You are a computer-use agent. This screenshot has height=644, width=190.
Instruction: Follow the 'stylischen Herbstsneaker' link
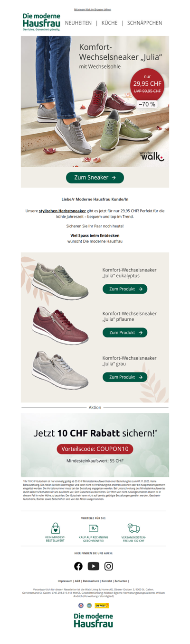(62, 210)
